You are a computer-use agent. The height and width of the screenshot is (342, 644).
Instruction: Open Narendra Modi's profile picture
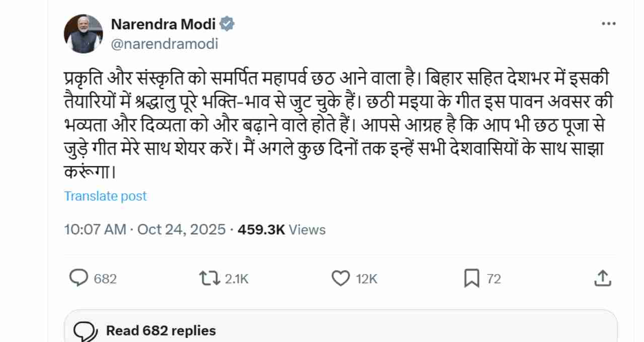[84, 34]
